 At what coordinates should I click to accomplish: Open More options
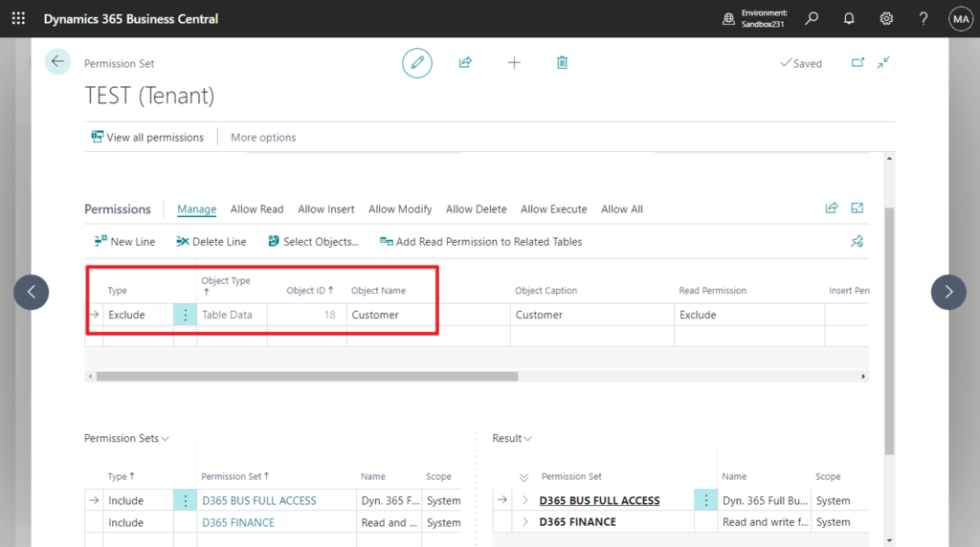pyautogui.click(x=263, y=138)
